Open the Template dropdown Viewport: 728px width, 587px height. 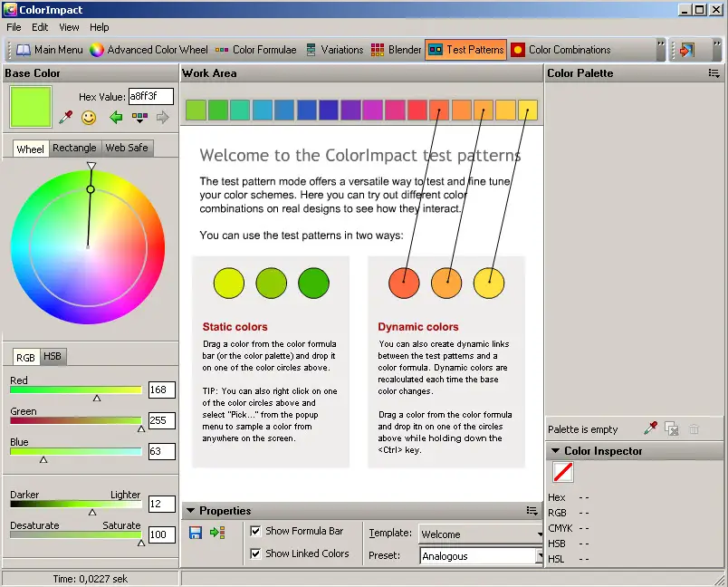click(x=481, y=534)
